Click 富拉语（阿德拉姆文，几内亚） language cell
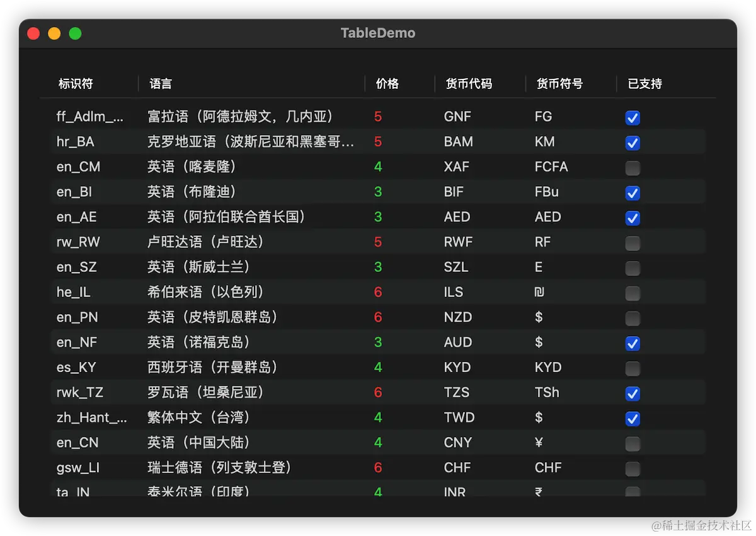 pos(241,117)
